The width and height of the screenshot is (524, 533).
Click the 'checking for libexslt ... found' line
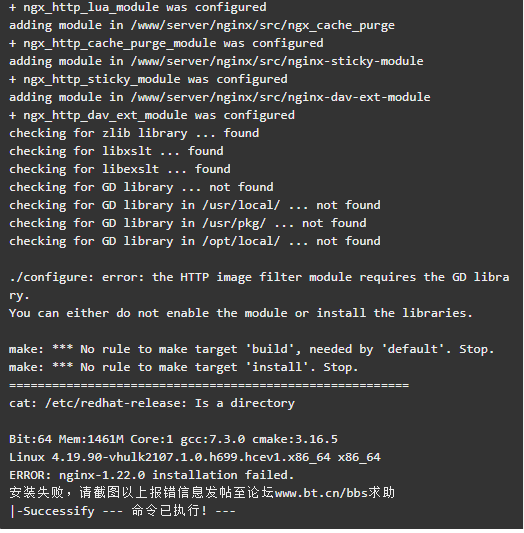click(120, 169)
